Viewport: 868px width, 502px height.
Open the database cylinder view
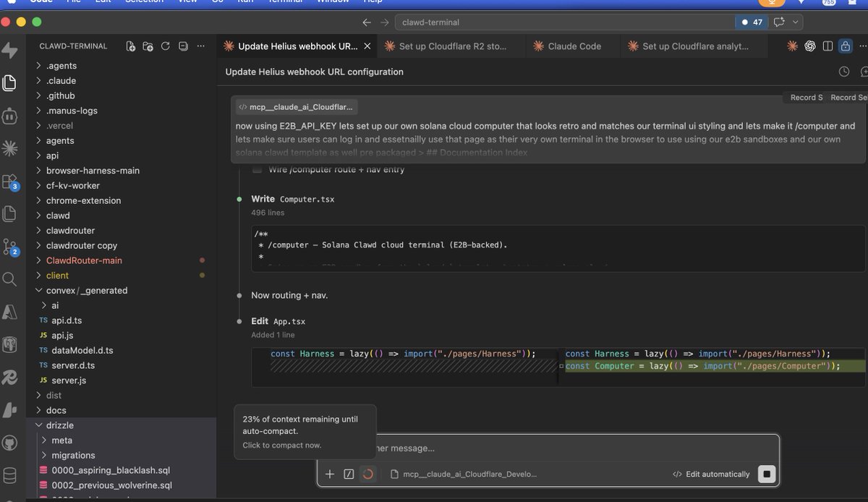(9, 475)
